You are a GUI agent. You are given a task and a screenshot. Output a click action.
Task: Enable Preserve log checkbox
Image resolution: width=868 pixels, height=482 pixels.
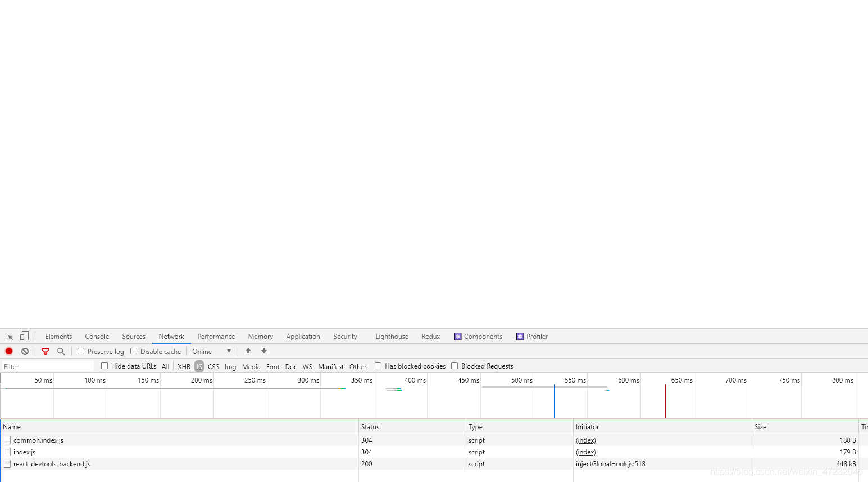(x=81, y=351)
